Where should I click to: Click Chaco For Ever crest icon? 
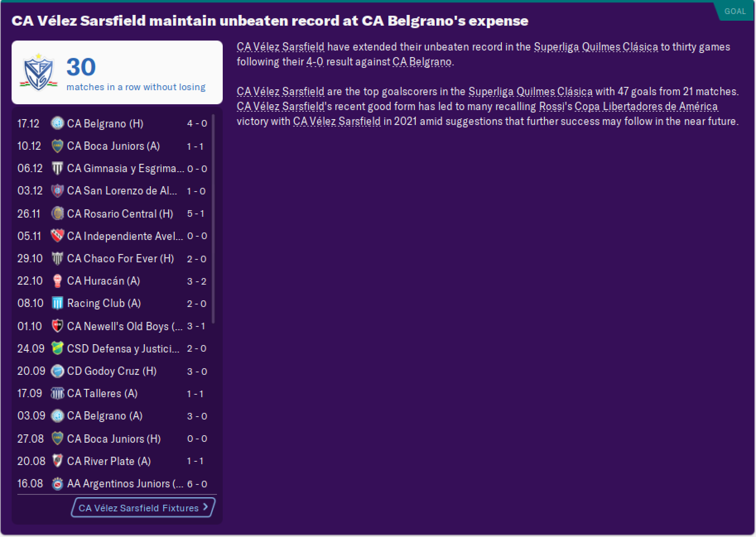pos(57,258)
